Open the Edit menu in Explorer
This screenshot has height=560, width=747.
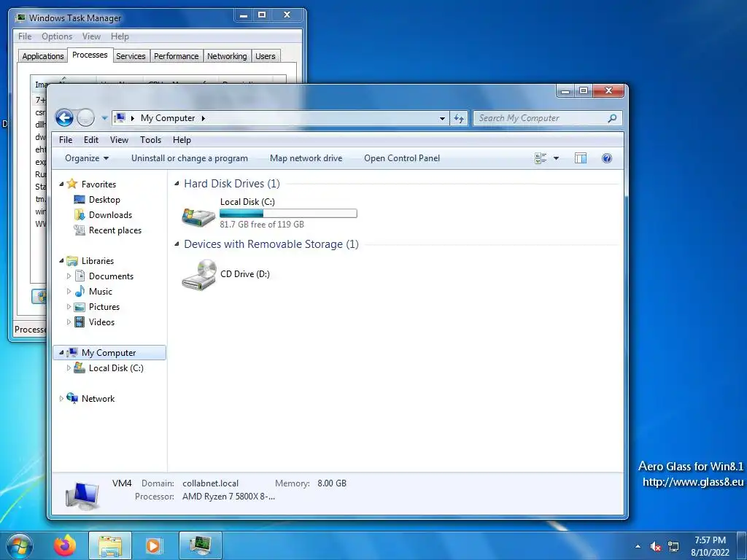pyautogui.click(x=91, y=139)
